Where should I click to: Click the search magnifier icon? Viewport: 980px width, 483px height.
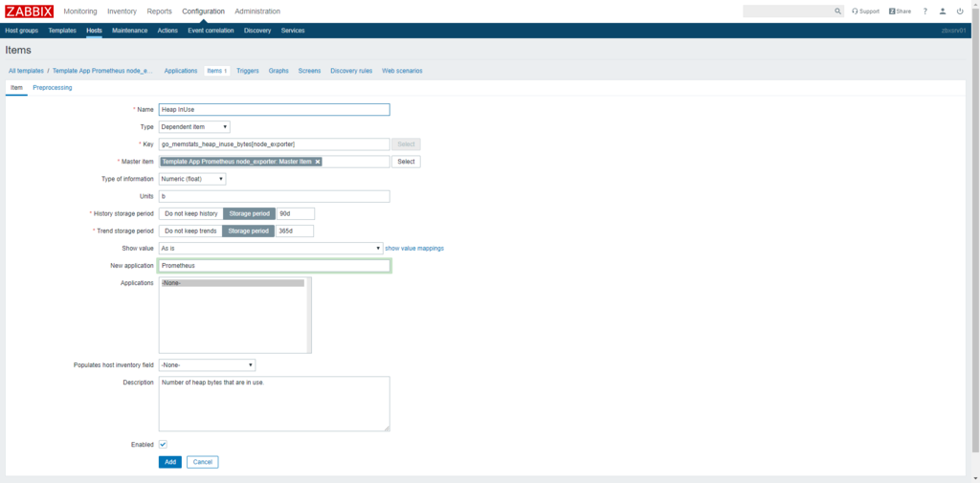[x=838, y=11]
